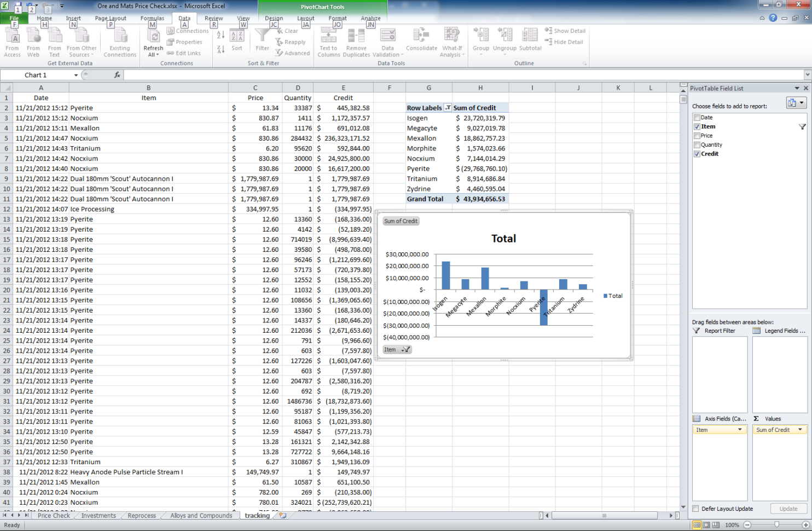Click the Subtotal outline icon
Image resolution: width=812 pixels, height=531 pixels.
530,38
